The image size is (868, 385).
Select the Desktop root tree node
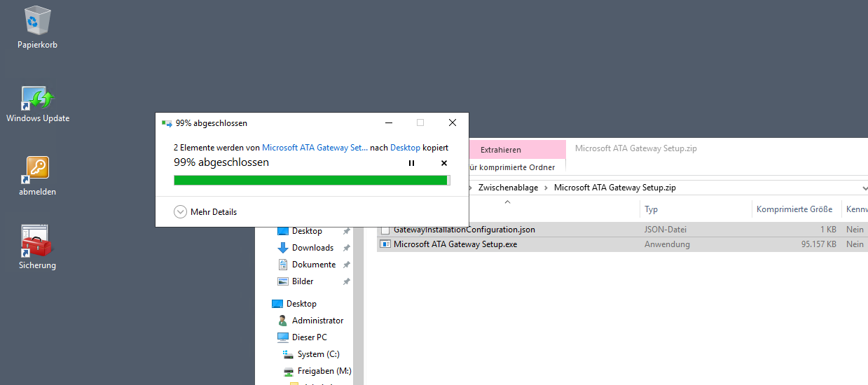point(301,304)
